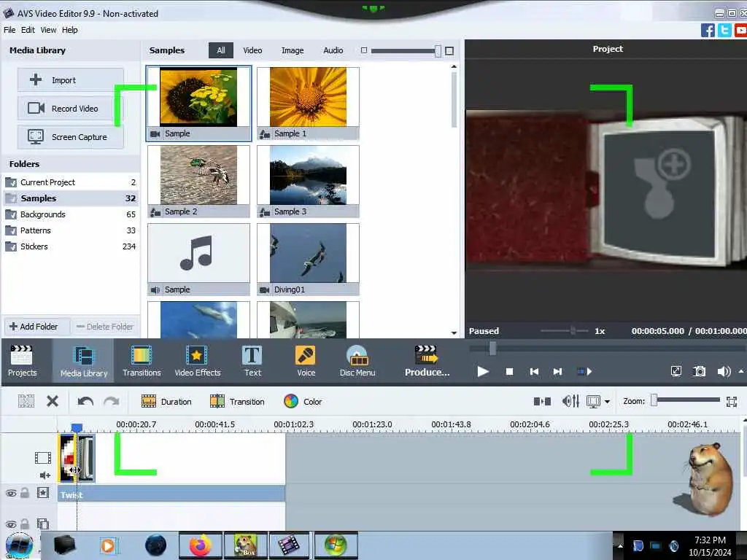Select the Backgrounds folder
This screenshot has width=747, height=560.
pyautogui.click(x=71, y=214)
